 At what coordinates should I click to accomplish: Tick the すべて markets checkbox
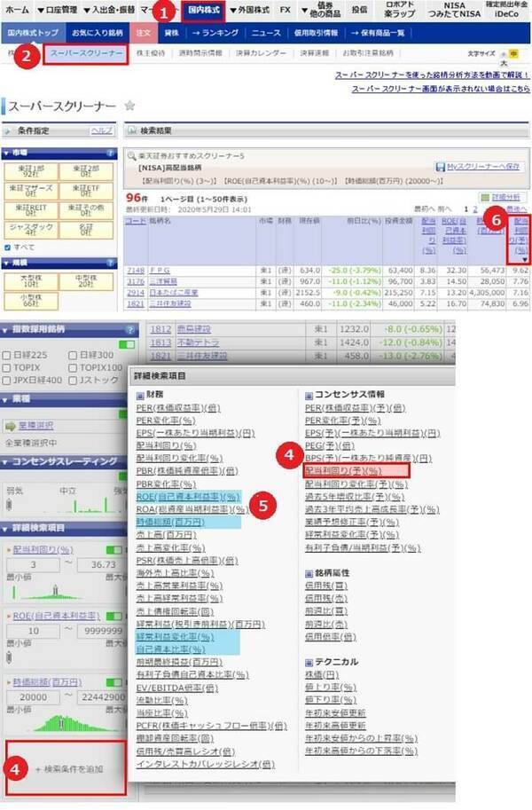click(x=7, y=248)
